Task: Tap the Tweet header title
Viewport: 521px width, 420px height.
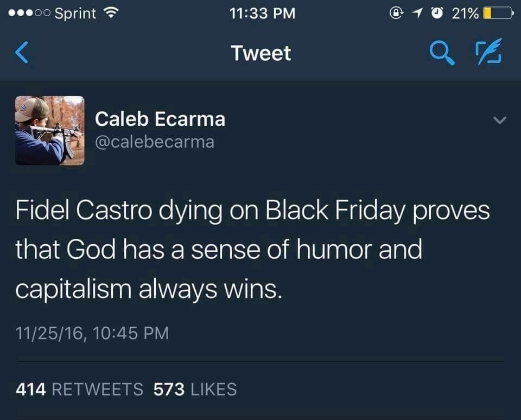Action: [260, 53]
